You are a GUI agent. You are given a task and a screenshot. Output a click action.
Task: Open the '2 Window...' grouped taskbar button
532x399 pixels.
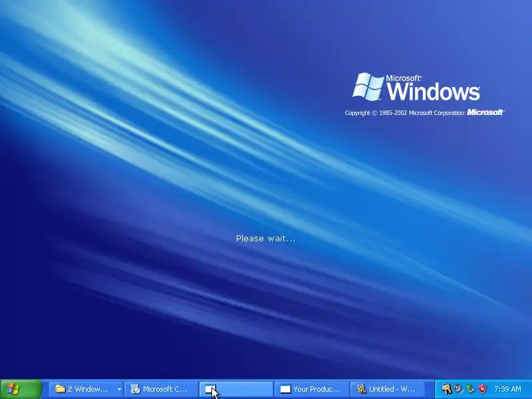pos(86,389)
